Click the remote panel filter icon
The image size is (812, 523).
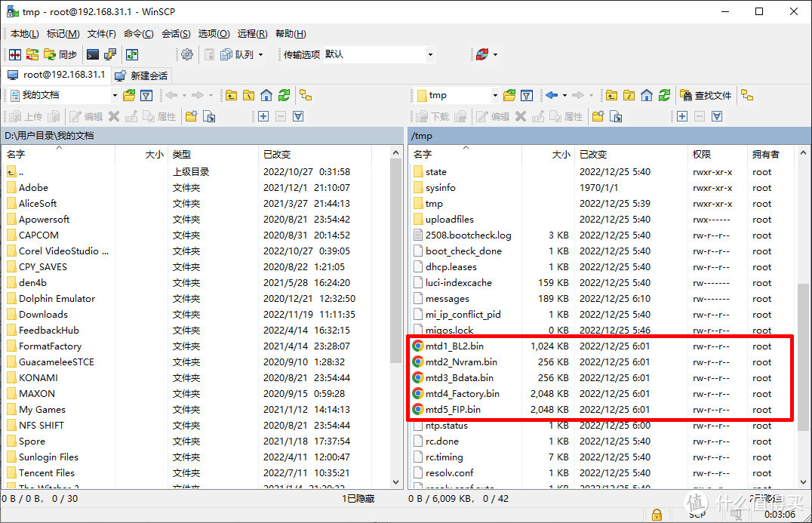click(527, 95)
